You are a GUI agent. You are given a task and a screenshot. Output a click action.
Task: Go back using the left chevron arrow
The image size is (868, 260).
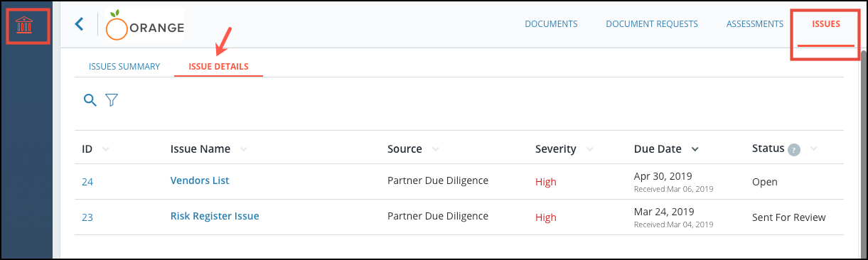click(79, 24)
